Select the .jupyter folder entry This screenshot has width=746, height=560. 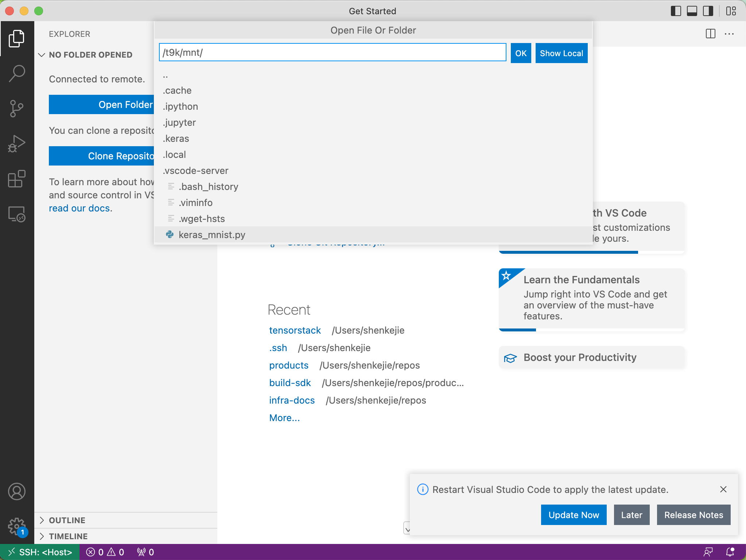click(x=373, y=122)
